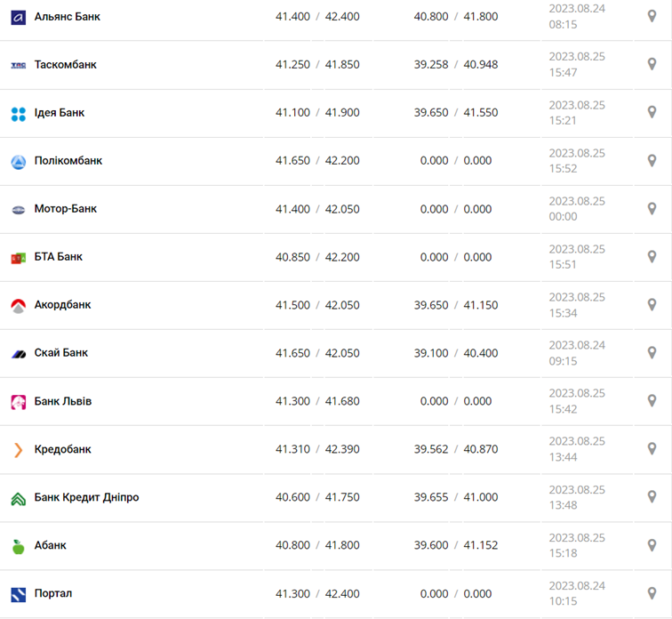Click location pin in Скай Банк row
Viewport: 672px width, 619px height.
coord(652,353)
